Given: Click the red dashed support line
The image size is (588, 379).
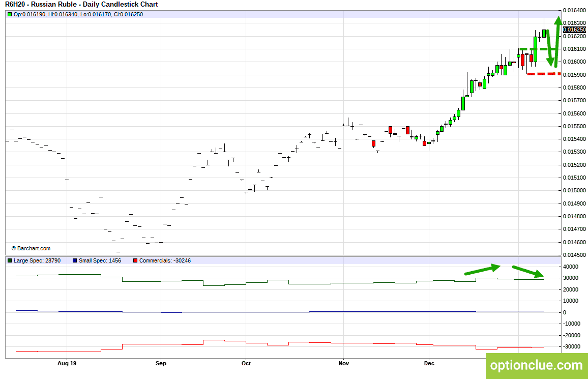Looking at the screenshot, I should click(544, 74).
